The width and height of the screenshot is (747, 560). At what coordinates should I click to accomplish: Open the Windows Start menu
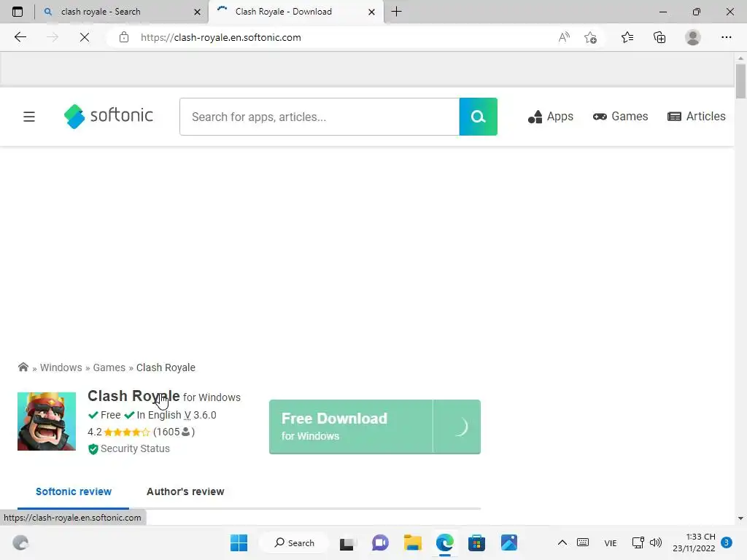pyautogui.click(x=239, y=542)
